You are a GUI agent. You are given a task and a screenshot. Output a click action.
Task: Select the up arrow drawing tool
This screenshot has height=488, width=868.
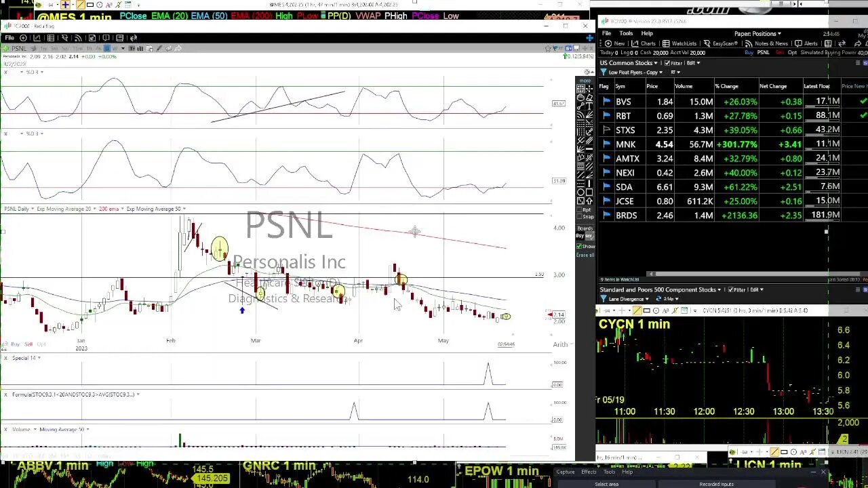(x=589, y=201)
